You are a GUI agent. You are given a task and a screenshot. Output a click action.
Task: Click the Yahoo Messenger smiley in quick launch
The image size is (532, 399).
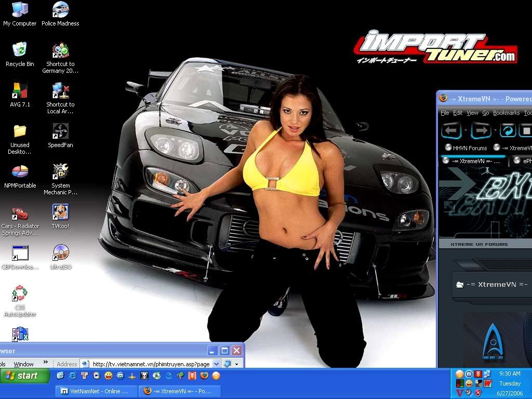108,376
